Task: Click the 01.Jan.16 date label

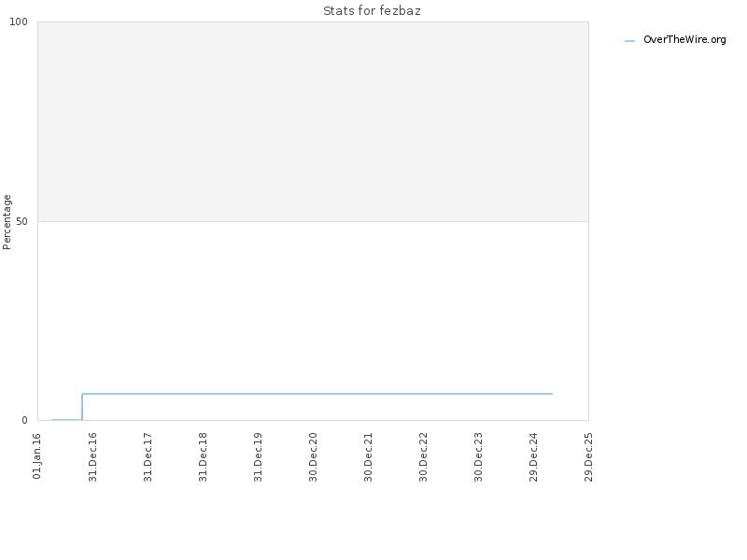Action: [x=37, y=456]
